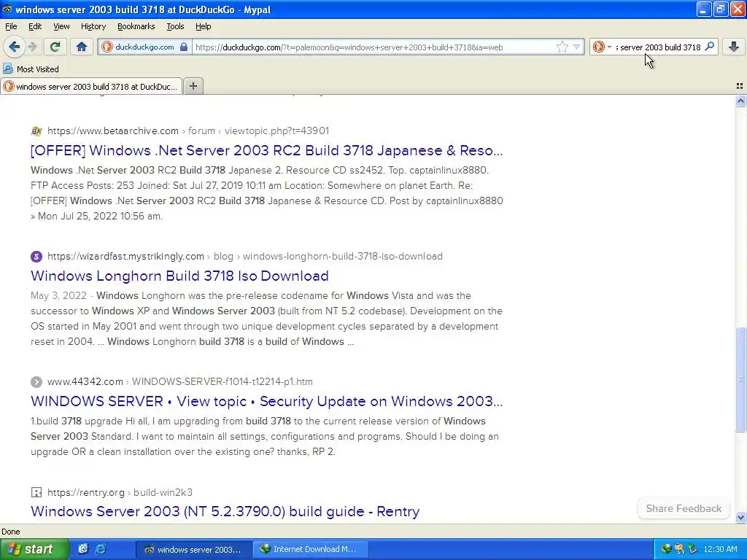Image resolution: width=747 pixels, height=560 pixels.
Task: Click the www.44342.com URL text
Action: pos(85,381)
